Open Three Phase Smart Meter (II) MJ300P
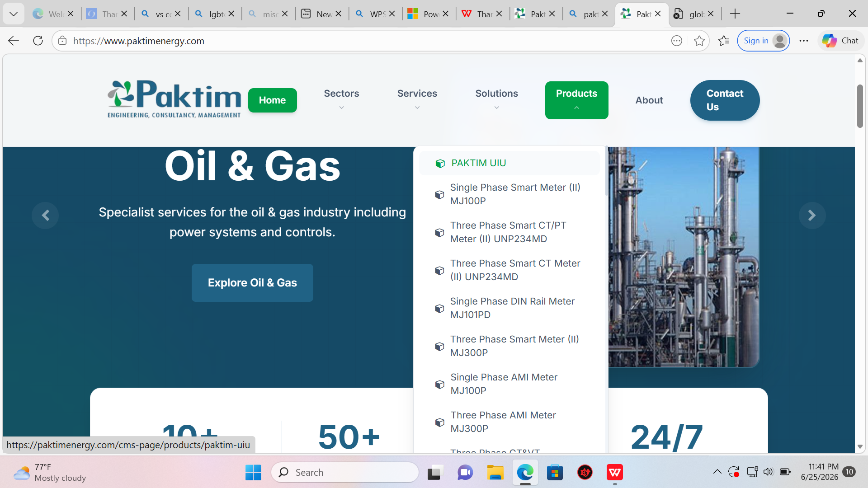Image resolution: width=868 pixels, height=488 pixels. (509, 346)
